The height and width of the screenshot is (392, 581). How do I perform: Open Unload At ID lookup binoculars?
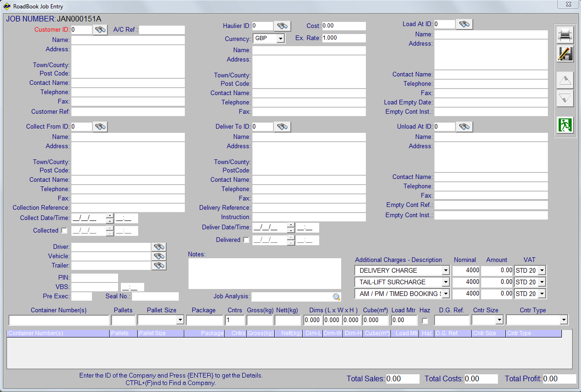464,127
